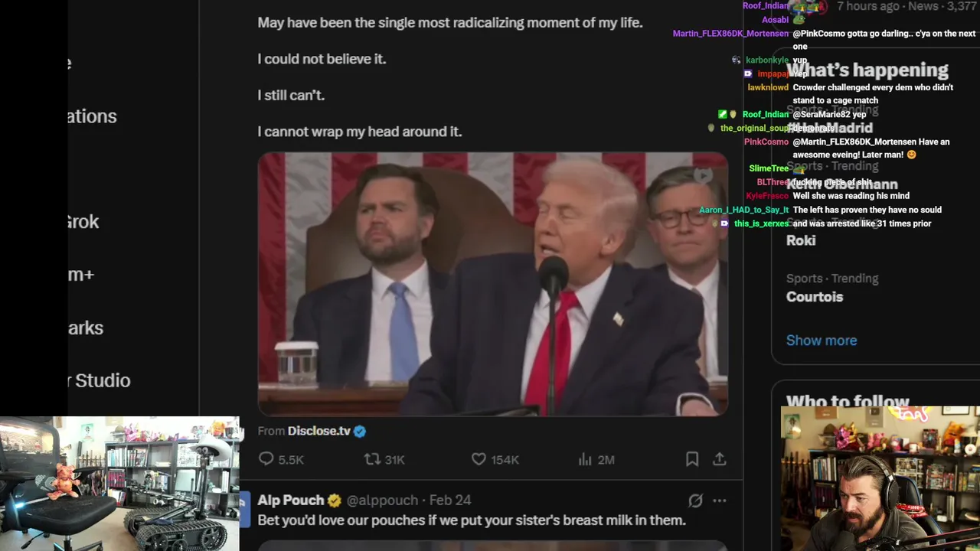Click Alp Pouch's gold verified badge
Image resolution: width=980 pixels, height=551 pixels.
335,500
